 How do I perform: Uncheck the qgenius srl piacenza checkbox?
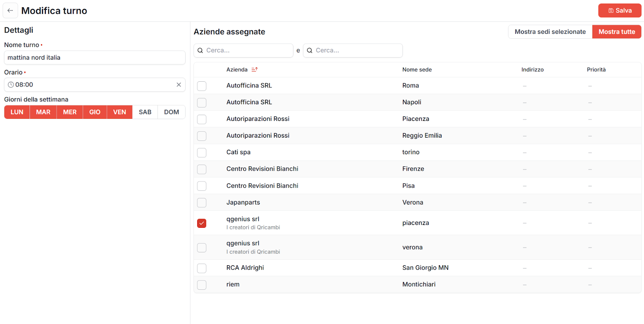pos(202,223)
